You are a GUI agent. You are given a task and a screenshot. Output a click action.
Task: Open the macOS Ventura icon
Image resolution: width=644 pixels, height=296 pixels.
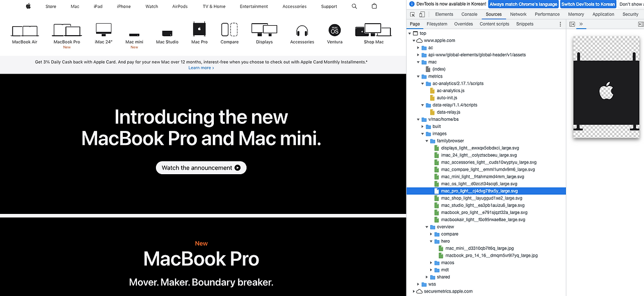(x=335, y=30)
